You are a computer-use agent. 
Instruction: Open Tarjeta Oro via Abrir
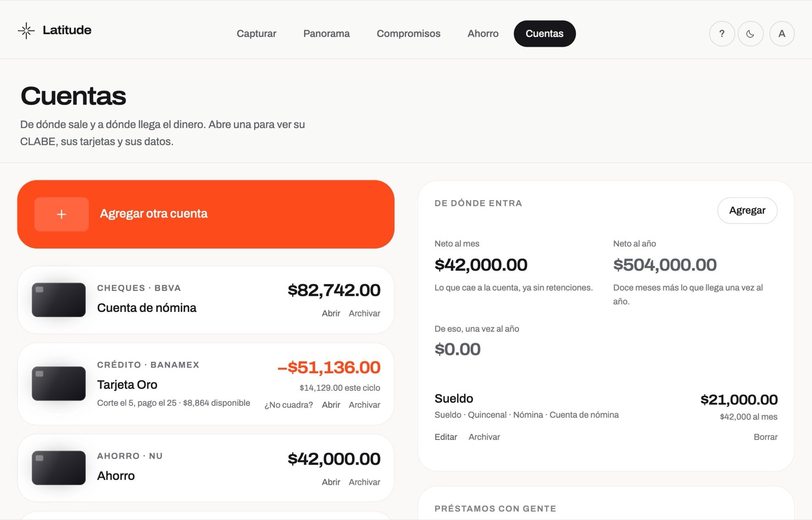pyautogui.click(x=331, y=405)
